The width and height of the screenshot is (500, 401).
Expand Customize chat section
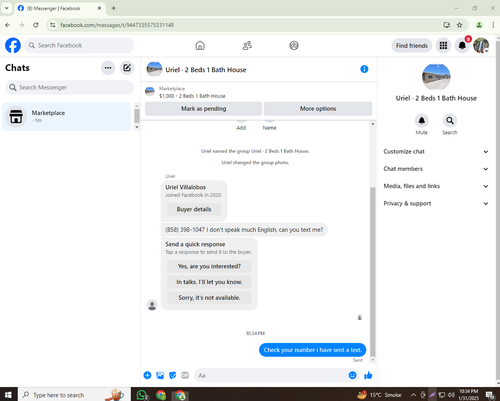tap(436, 152)
